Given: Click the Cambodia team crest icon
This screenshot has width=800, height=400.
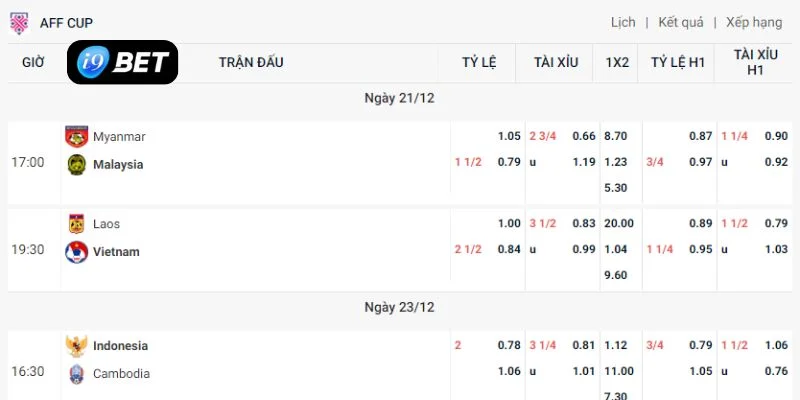Looking at the screenshot, I should click(77, 374).
